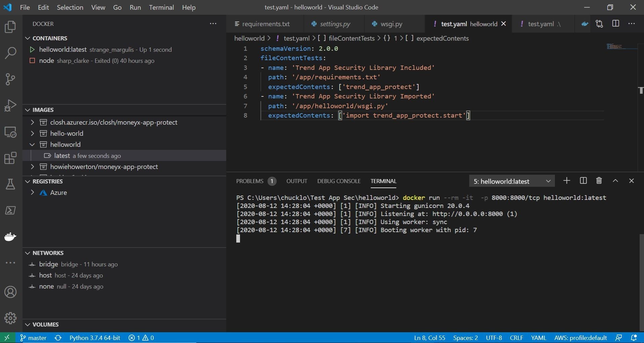Open the Run and Debug view
This screenshot has width=644, height=343.
(x=10, y=105)
